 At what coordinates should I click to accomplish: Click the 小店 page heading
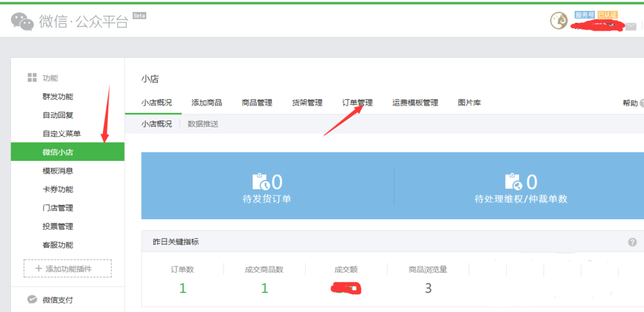coord(150,79)
